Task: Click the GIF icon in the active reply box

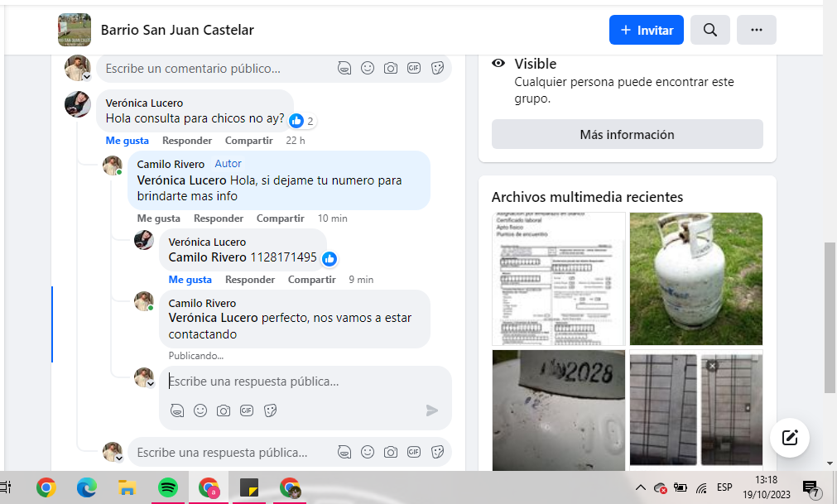Action: tap(247, 410)
